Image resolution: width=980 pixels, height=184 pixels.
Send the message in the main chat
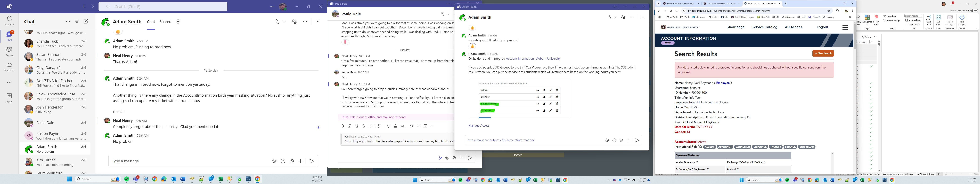click(312, 161)
